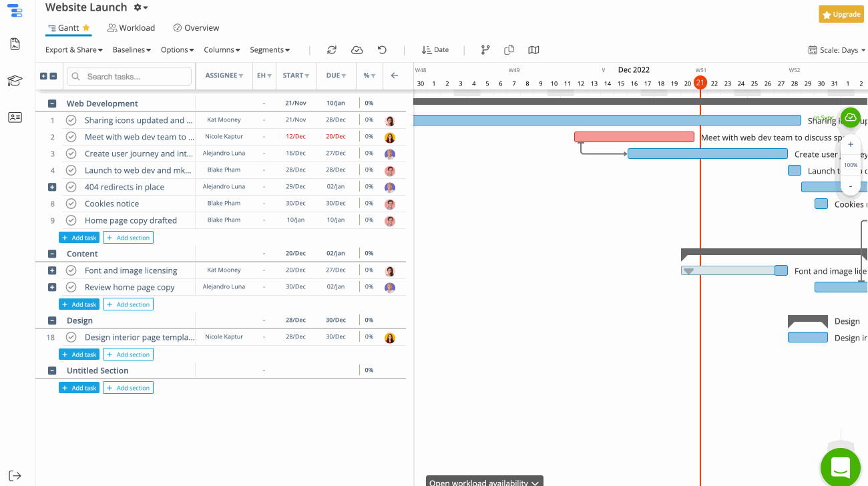Image resolution: width=868 pixels, height=486 pixels.
Task: Open the graduation cap learning center icon
Action: [x=15, y=80]
